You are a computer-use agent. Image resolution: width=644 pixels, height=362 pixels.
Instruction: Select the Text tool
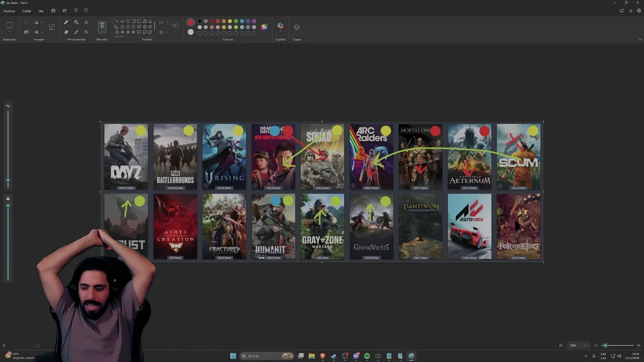(86, 22)
